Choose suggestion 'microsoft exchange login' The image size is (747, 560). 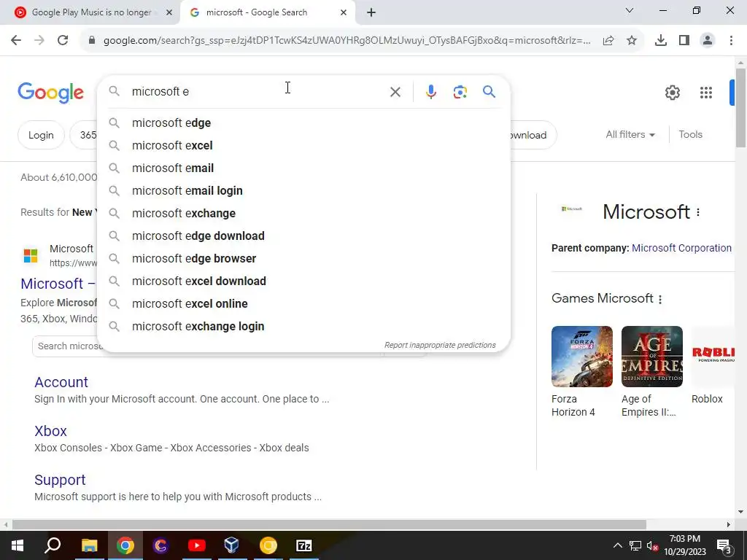tap(304, 326)
